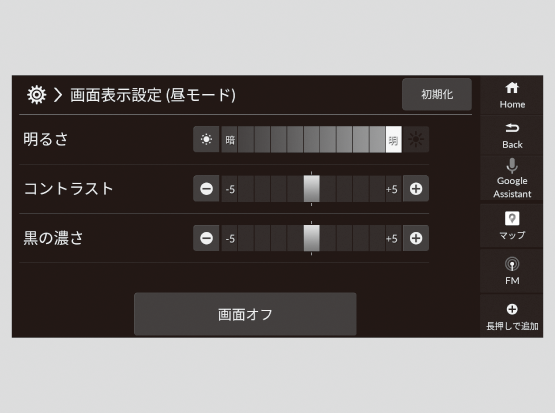Image resolution: width=555 pixels, height=413 pixels.
Task: Decrease コントラスト with minus button
Action: pos(206,189)
